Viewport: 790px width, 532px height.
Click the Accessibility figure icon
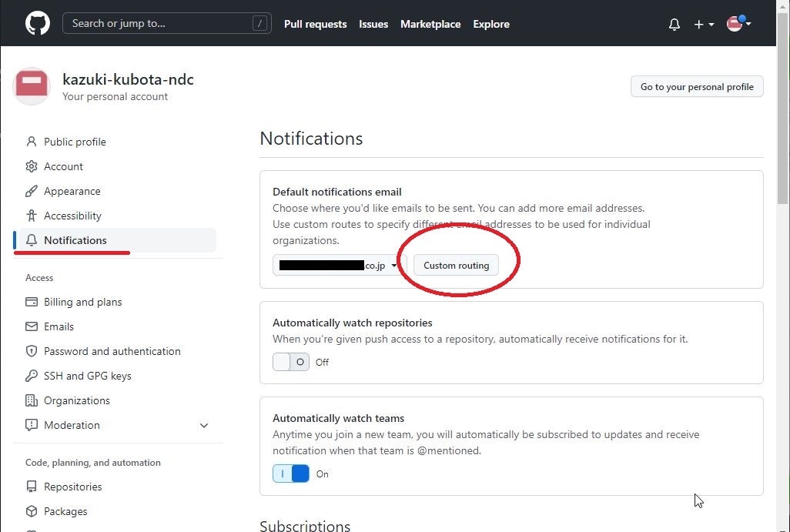pyautogui.click(x=32, y=216)
